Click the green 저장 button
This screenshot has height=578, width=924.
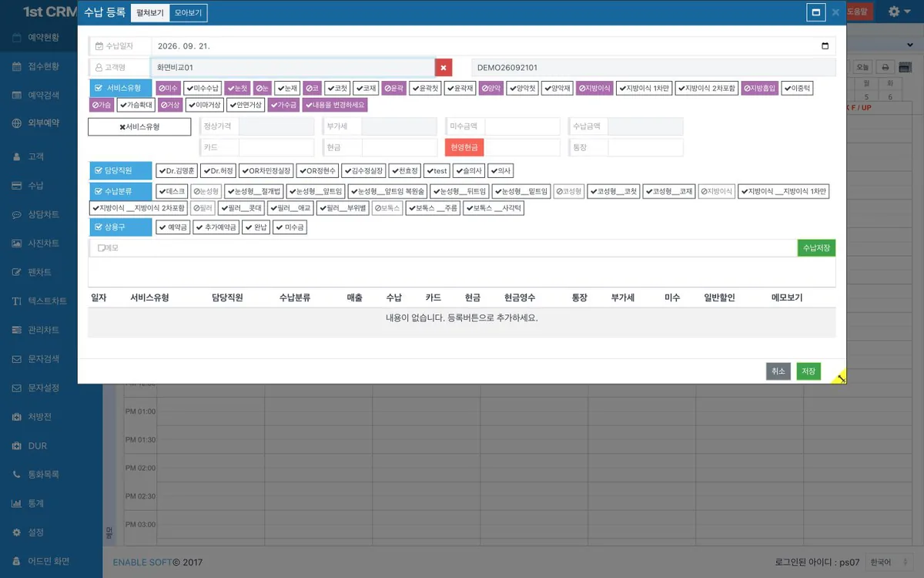[x=808, y=371]
